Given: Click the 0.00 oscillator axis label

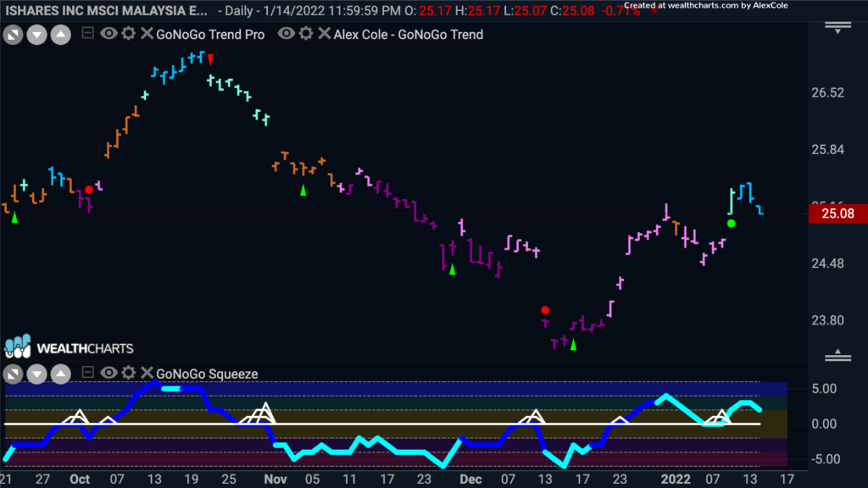Looking at the screenshot, I should point(824,424).
